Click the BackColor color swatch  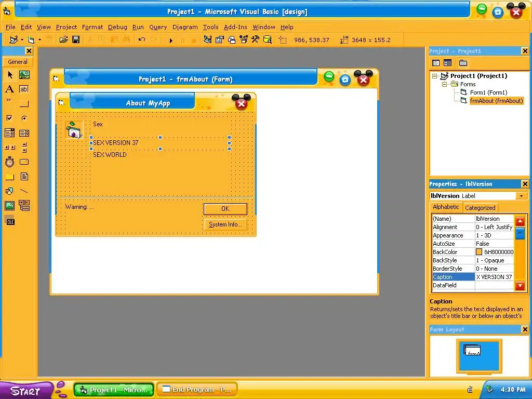(478, 252)
